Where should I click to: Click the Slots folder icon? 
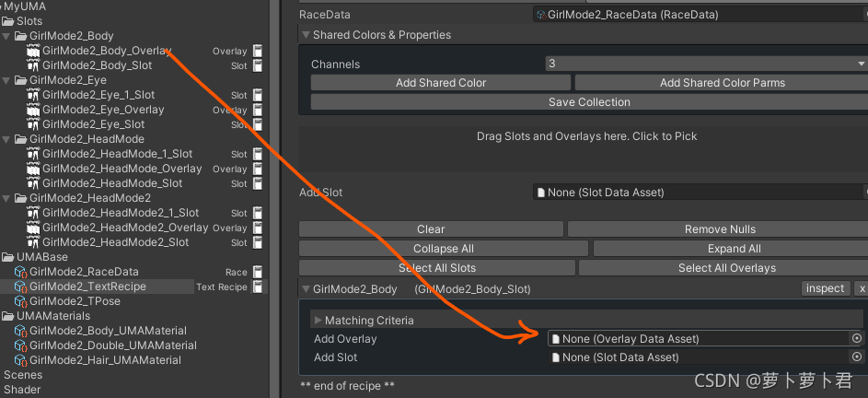8,21
